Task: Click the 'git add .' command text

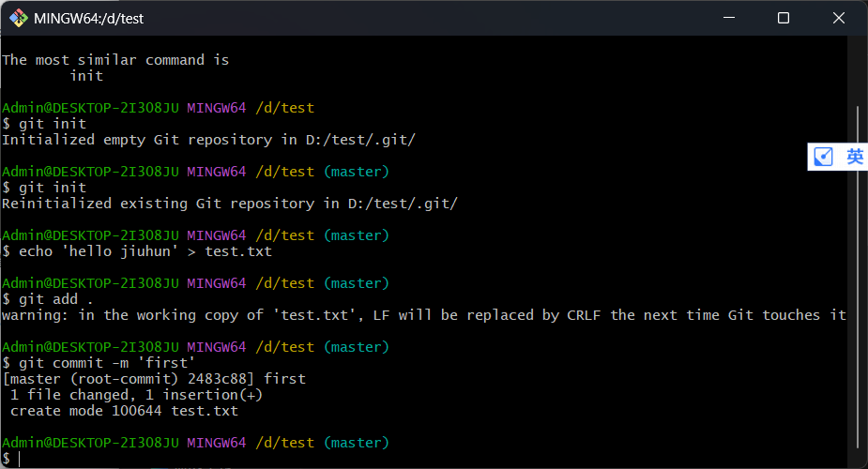Action: tap(56, 299)
